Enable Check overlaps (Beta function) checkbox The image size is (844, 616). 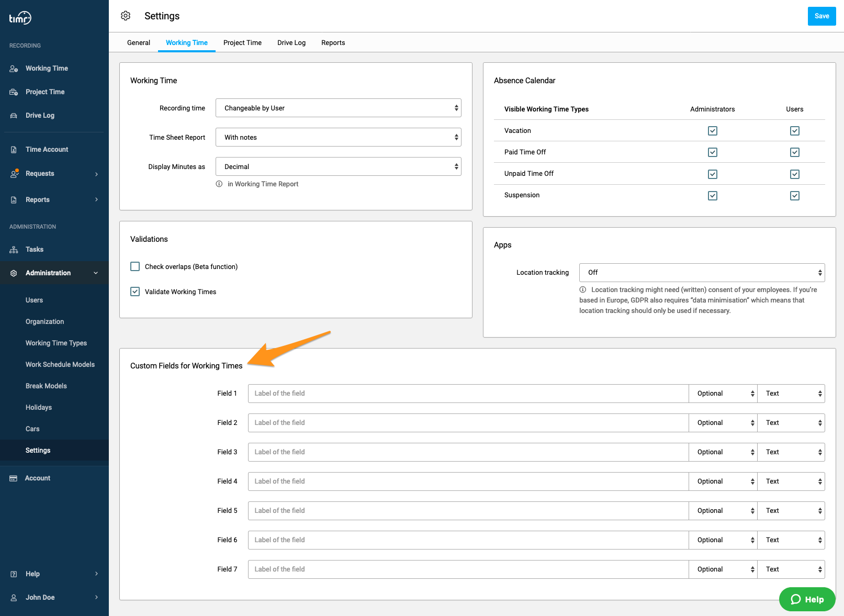[135, 266]
